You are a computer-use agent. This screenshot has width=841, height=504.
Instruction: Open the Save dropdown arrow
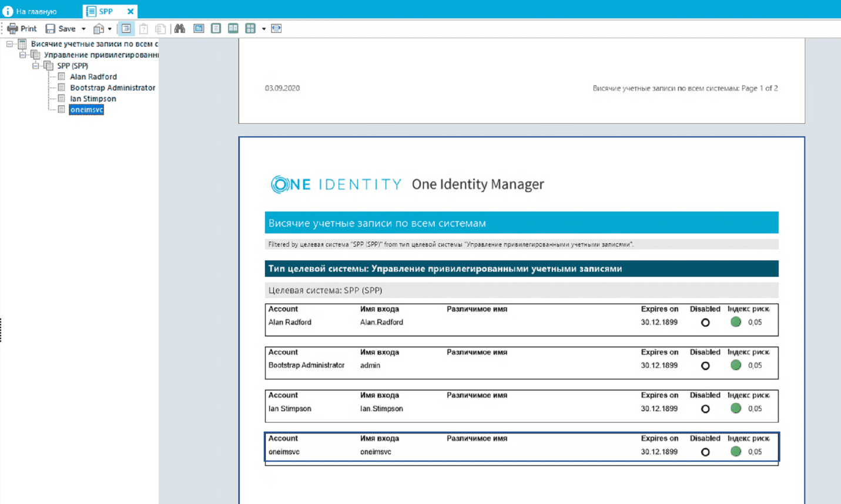(83, 29)
